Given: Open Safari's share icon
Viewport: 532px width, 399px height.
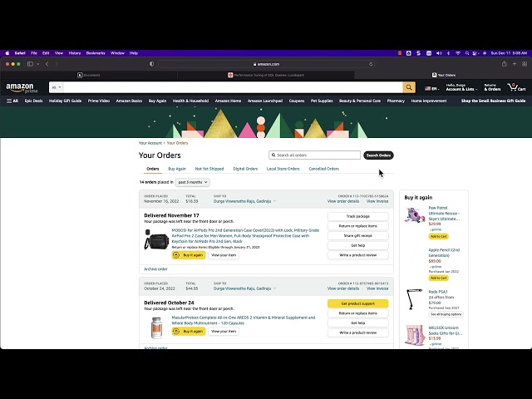Looking at the screenshot, I should (505, 64).
